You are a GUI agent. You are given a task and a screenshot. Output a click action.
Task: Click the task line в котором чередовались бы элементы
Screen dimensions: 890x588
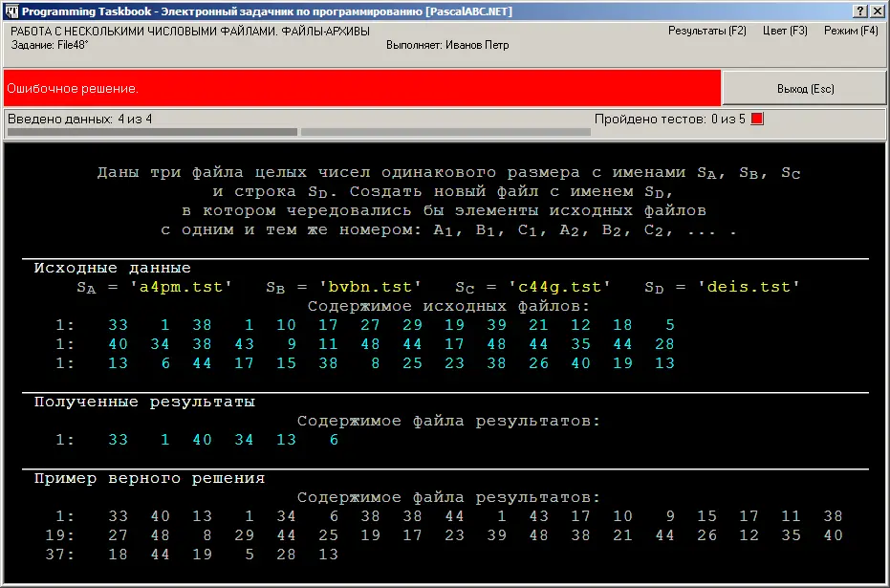point(444,210)
